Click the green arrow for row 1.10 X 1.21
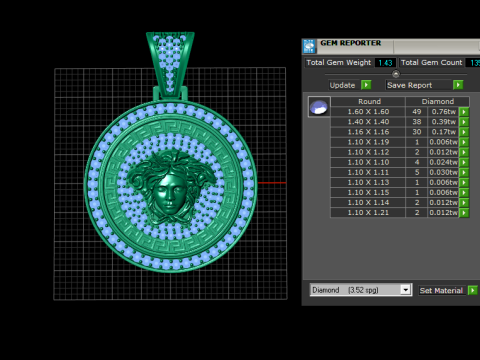This screenshot has width=480, height=360. (x=464, y=213)
